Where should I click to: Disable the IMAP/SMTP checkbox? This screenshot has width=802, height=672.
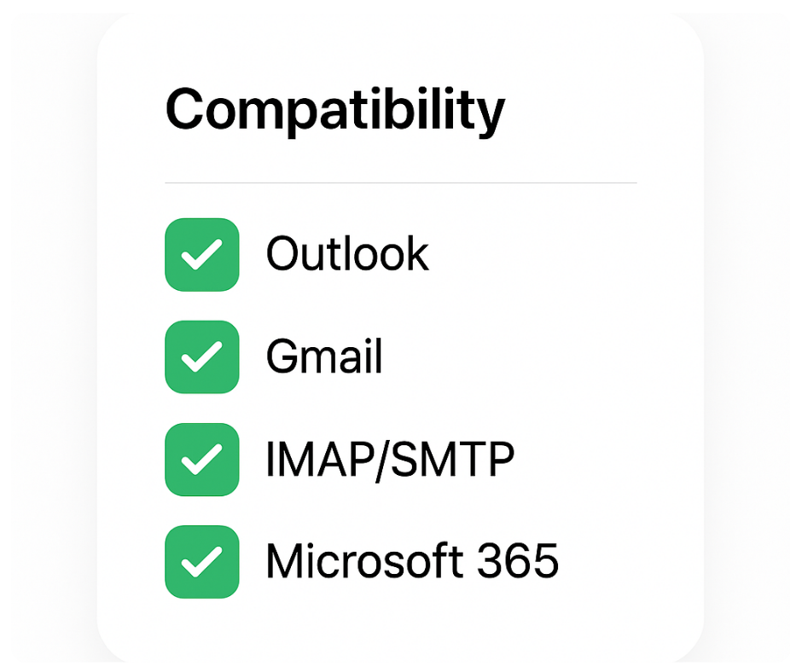pyautogui.click(x=201, y=459)
